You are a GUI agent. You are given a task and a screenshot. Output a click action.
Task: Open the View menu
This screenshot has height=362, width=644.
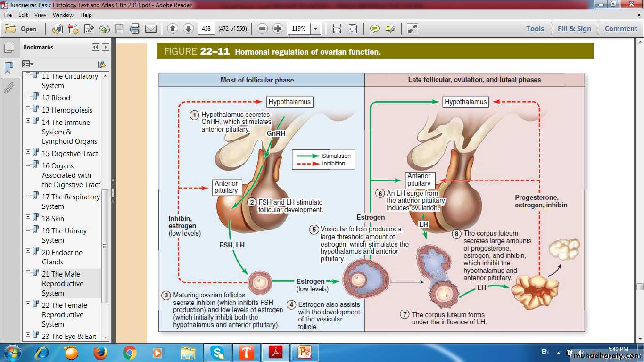point(40,15)
